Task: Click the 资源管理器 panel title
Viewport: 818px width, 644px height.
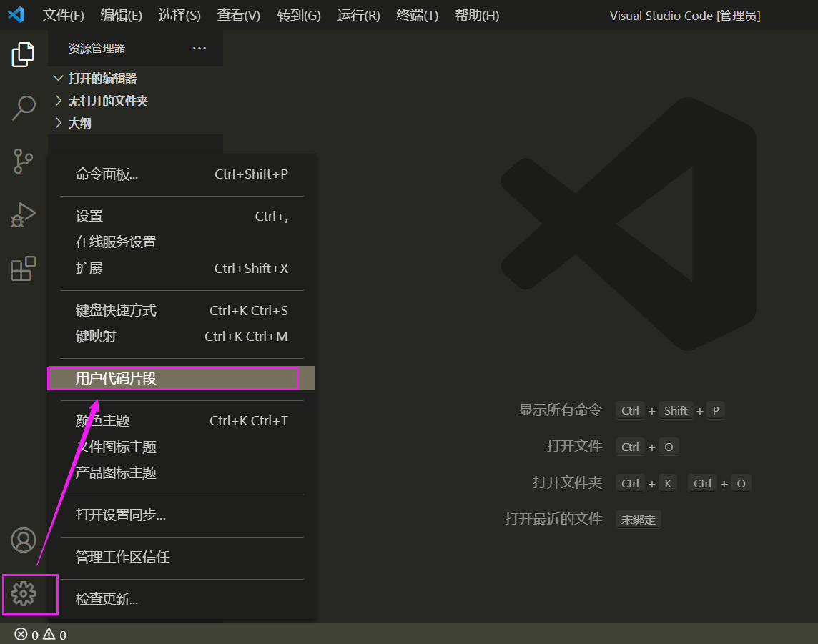Action: pyautogui.click(x=97, y=48)
